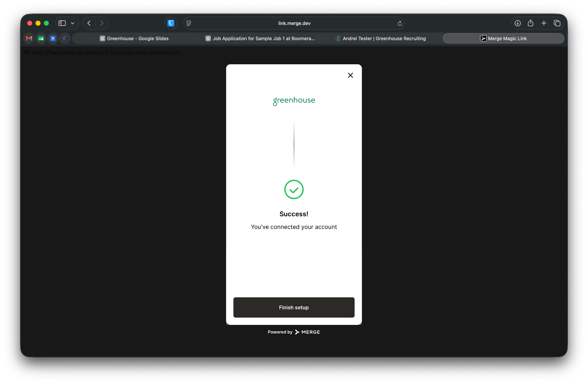Go back to the previous page
The height and width of the screenshot is (384, 588).
tap(89, 23)
